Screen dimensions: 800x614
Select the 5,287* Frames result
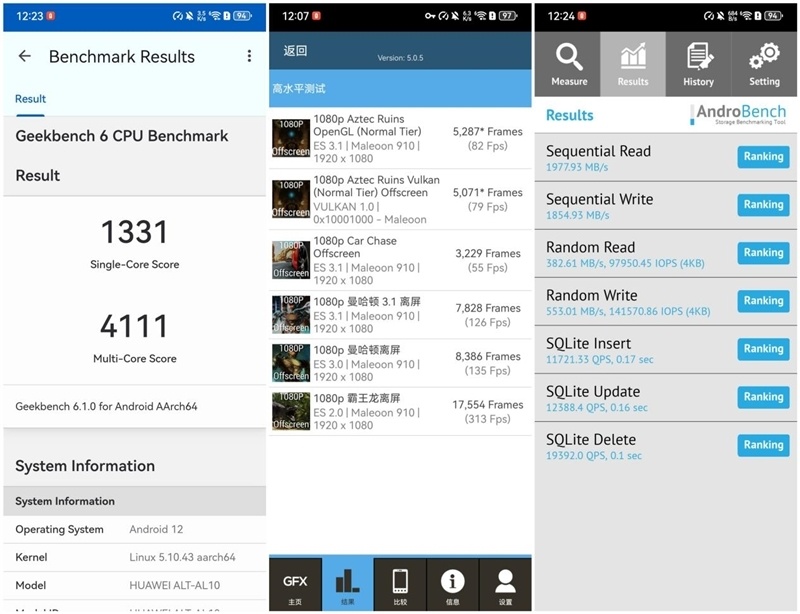tap(487, 139)
